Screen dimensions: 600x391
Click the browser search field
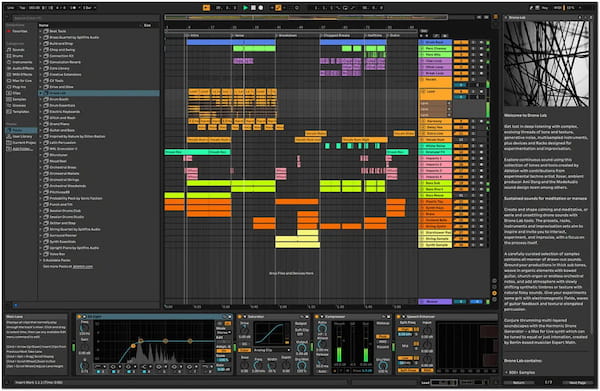point(86,18)
